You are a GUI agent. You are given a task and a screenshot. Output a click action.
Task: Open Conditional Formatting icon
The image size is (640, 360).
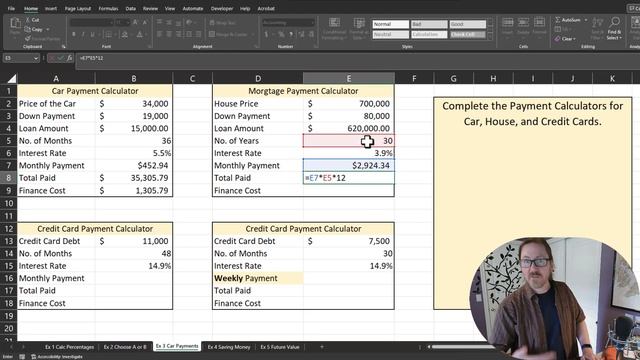click(334, 23)
